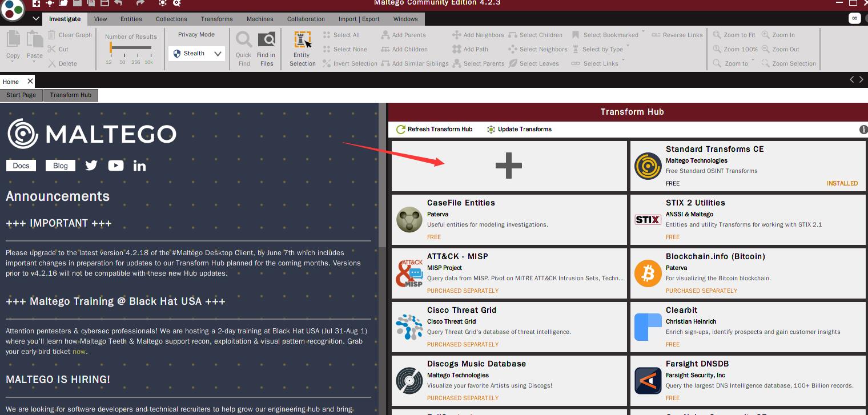
Task: Open Maltego LinkedIn page icon
Action: click(139, 166)
